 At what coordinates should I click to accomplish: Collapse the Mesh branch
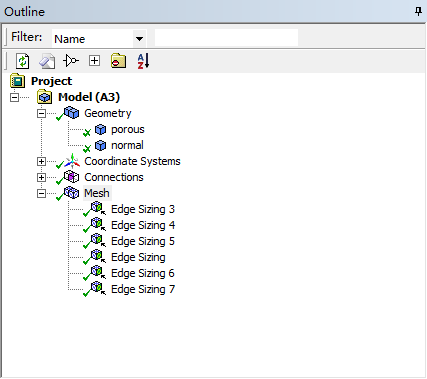coord(41,193)
